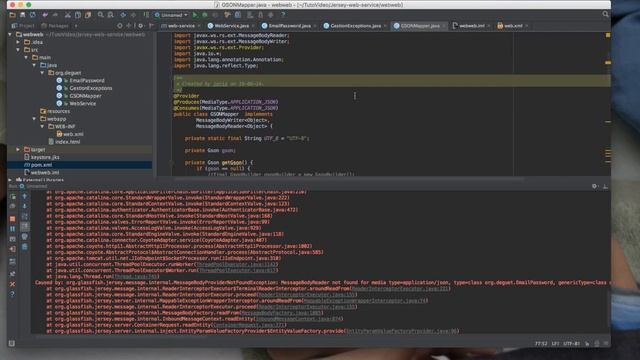The height and width of the screenshot is (360, 640).
Task: Switch to the EmailPassword.java tab
Action: [289, 26]
